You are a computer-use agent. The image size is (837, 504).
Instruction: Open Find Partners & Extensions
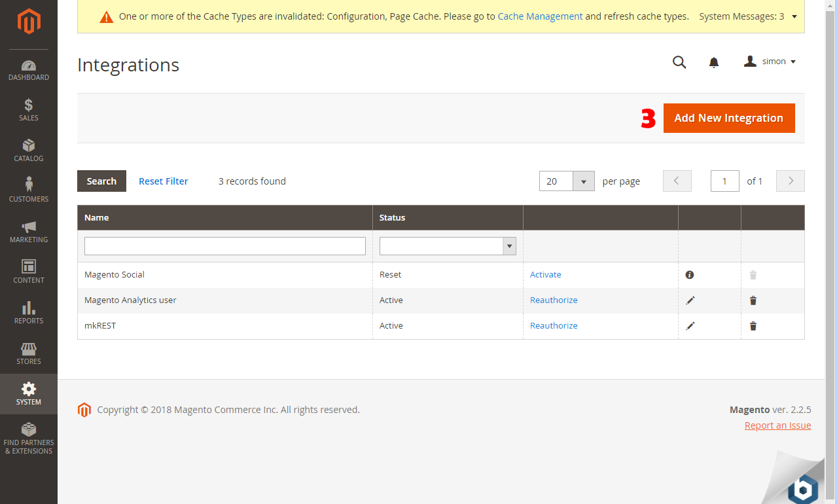[x=29, y=439]
